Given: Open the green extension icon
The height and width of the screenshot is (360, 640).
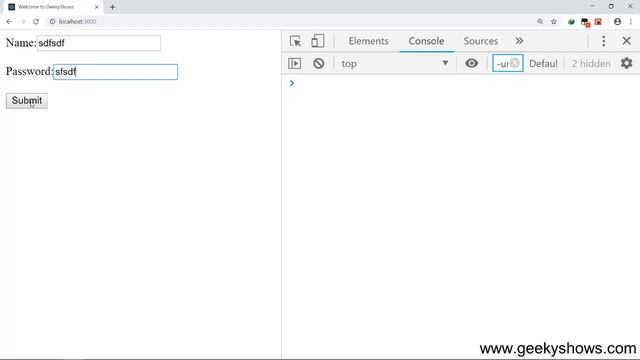Looking at the screenshot, I should pos(571,22).
